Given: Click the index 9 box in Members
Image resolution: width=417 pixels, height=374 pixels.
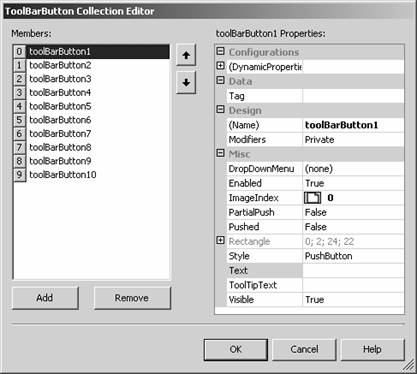Looking at the screenshot, I should point(19,175).
